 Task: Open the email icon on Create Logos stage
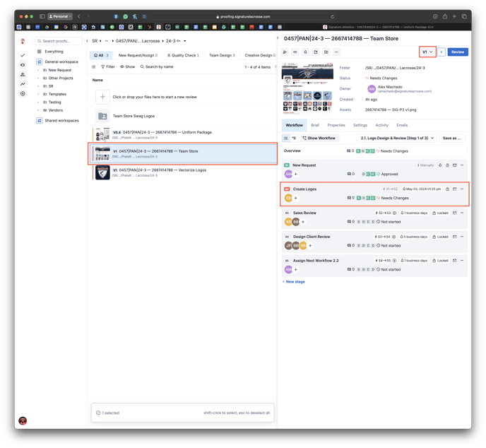click(x=454, y=189)
